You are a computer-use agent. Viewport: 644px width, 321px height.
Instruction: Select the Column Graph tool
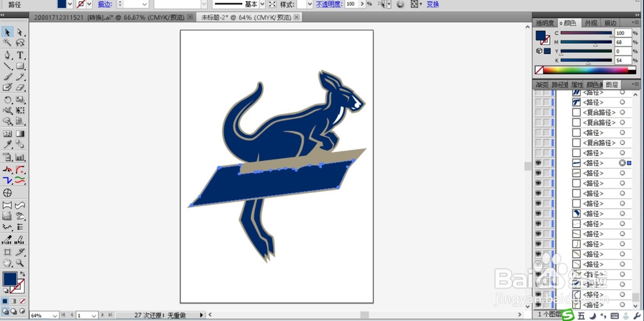click(20, 157)
